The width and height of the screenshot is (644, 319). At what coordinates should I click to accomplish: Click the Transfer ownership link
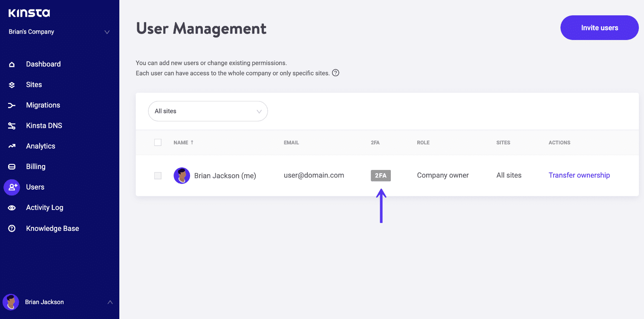pyautogui.click(x=579, y=175)
